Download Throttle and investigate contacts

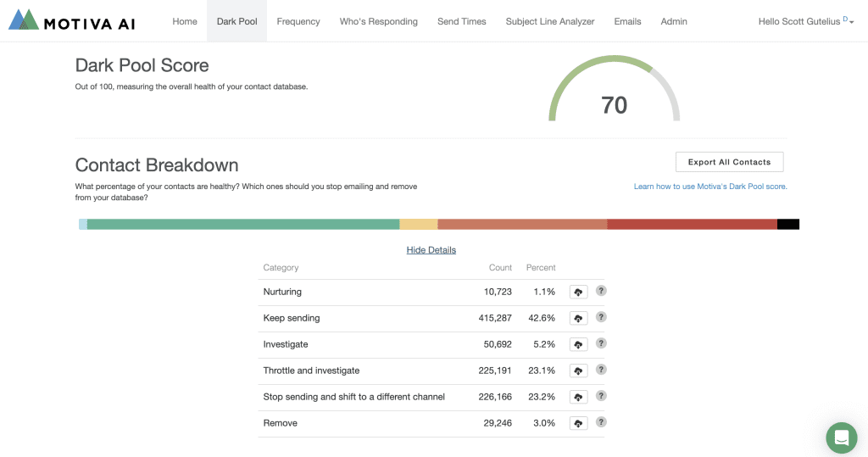pyautogui.click(x=578, y=371)
